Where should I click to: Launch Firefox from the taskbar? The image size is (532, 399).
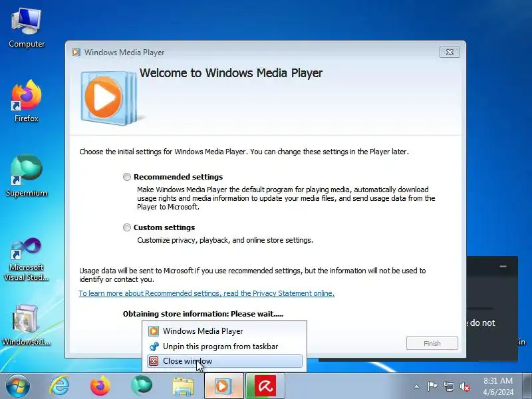click(100, 386)
